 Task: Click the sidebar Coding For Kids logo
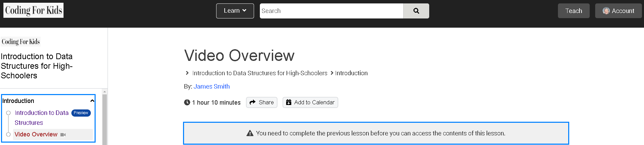click(21, 42)
